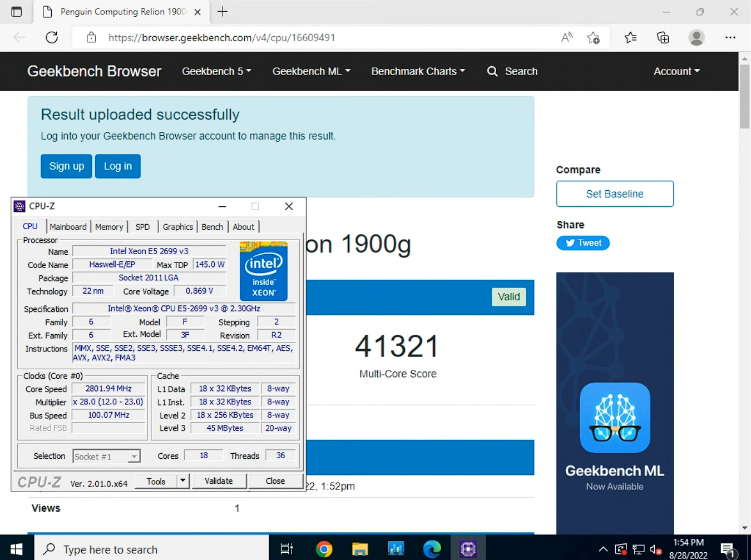Click the Multiplier x 28.0 value
The height and width of the screenshot is (560, 751).
tap(108, 402)
